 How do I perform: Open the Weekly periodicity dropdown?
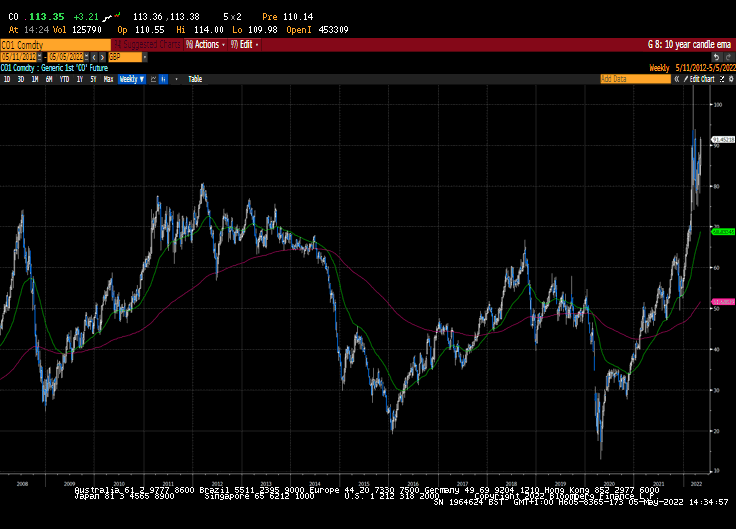tap(132, 79)
